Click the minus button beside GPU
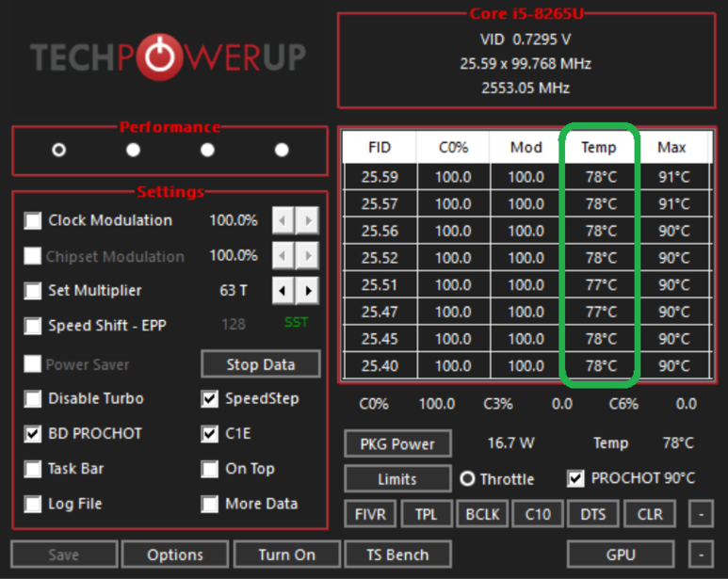728x579 pixels. tap(701, 555)
